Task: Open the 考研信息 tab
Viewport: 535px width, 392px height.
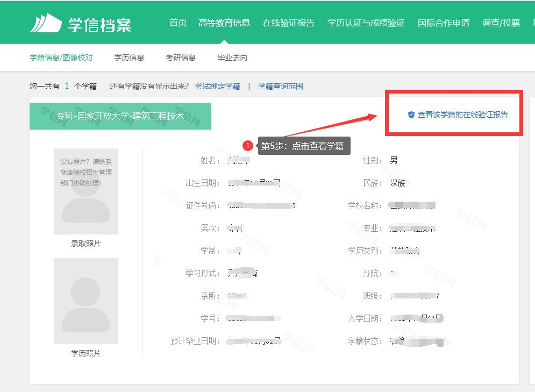Action: [x=181, y=58]
